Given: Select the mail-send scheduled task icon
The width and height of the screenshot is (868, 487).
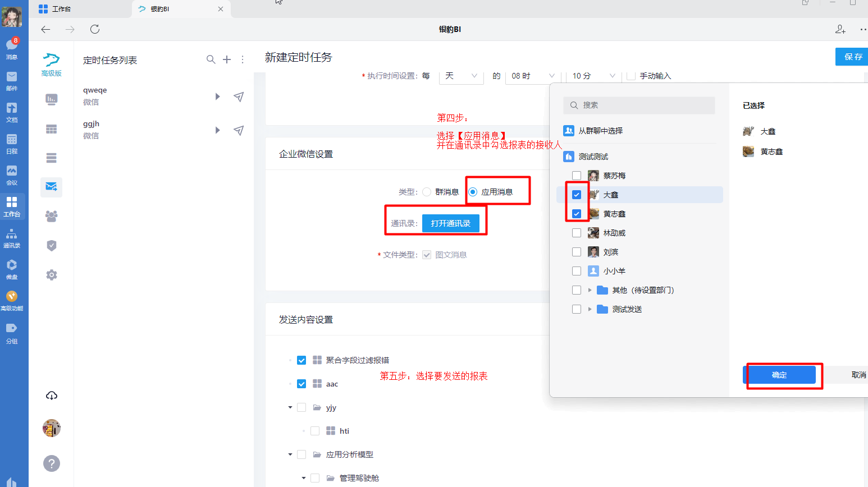Looking at the screenshot, I should pyautogui.click(x=51, y=187).
